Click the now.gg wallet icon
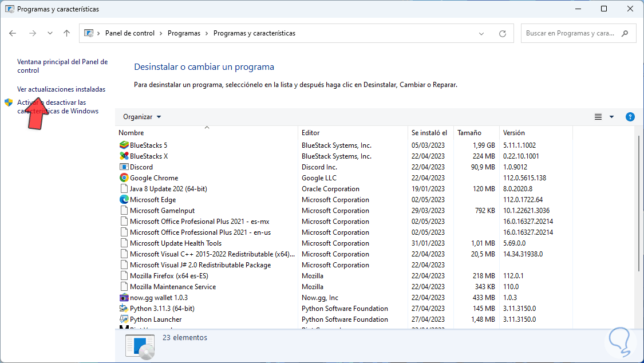This screenshot has width=644, height=363. coord(124,298)
